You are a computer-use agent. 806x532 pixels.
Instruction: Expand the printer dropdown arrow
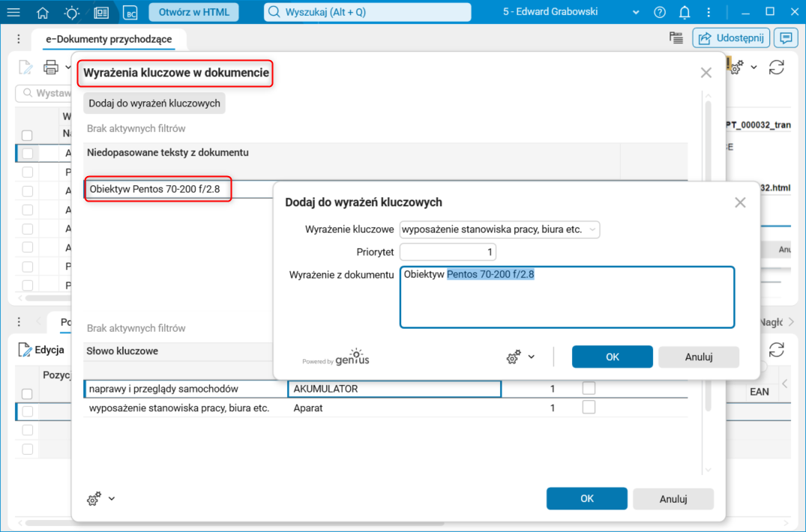[x=67, y=67]
